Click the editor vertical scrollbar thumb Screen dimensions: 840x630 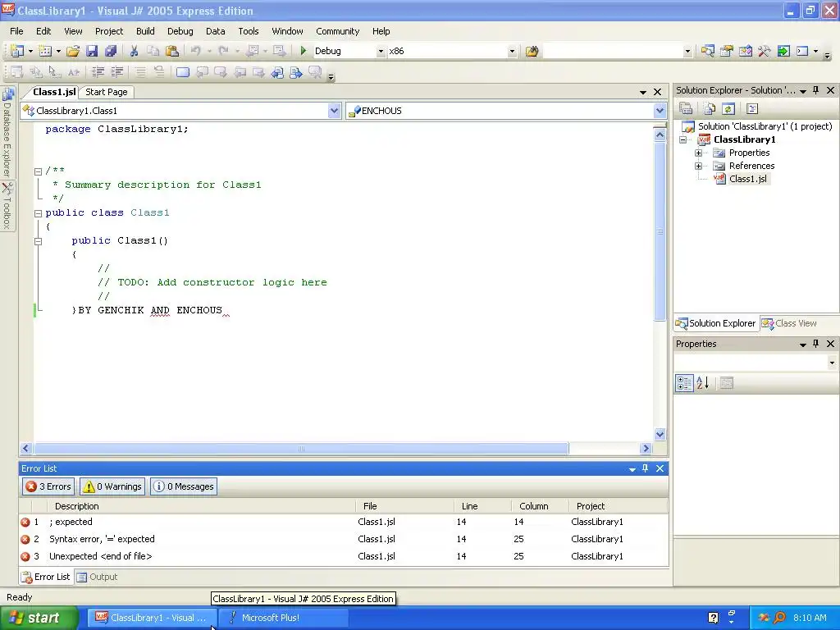660,231
